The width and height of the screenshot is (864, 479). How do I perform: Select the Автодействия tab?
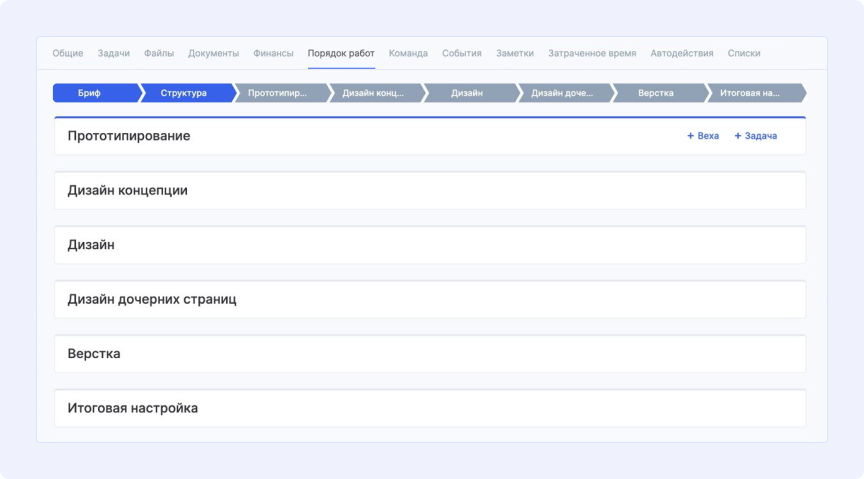(x=681, y=53)
